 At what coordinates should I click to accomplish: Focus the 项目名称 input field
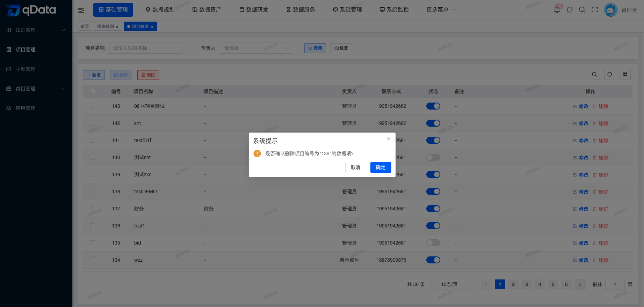click(146, 48)
